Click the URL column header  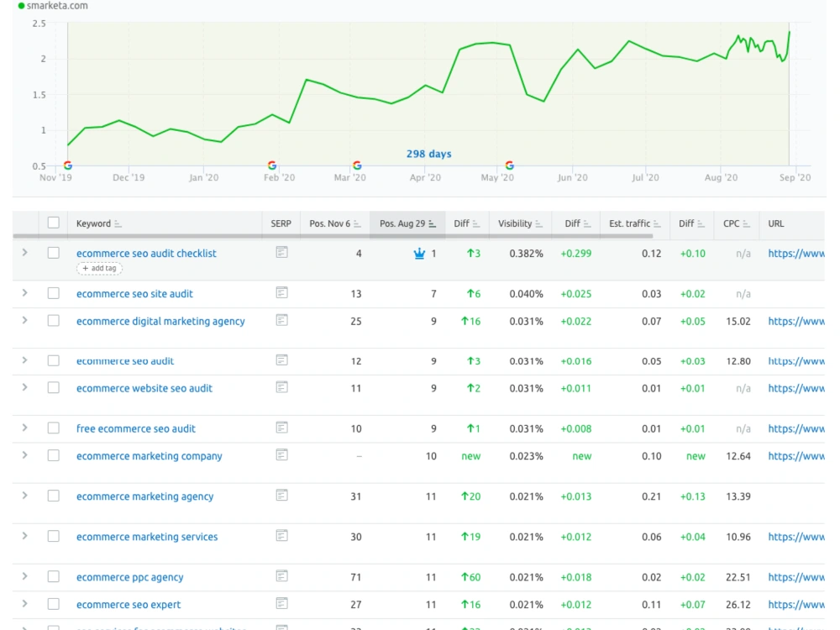coord(775,224)
